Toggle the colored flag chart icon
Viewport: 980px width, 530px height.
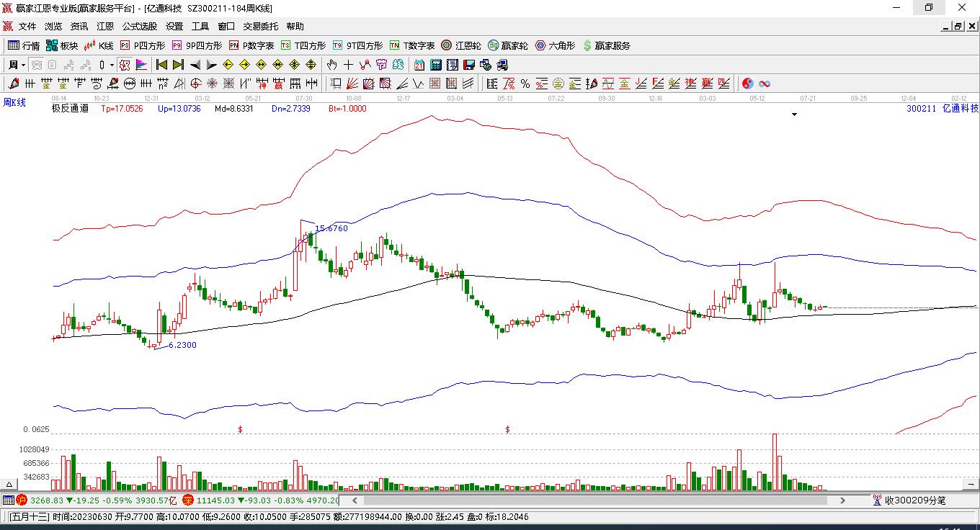coord(141,65)
